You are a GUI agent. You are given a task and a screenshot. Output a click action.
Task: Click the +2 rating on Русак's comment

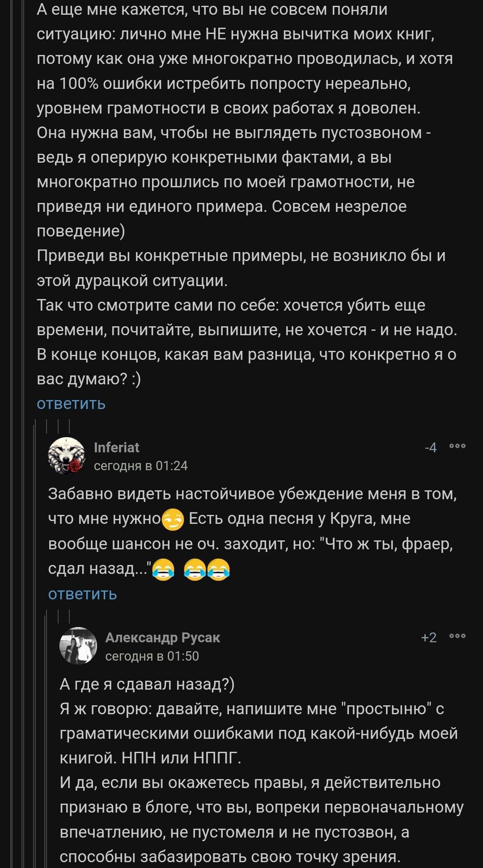pos(429,637)
